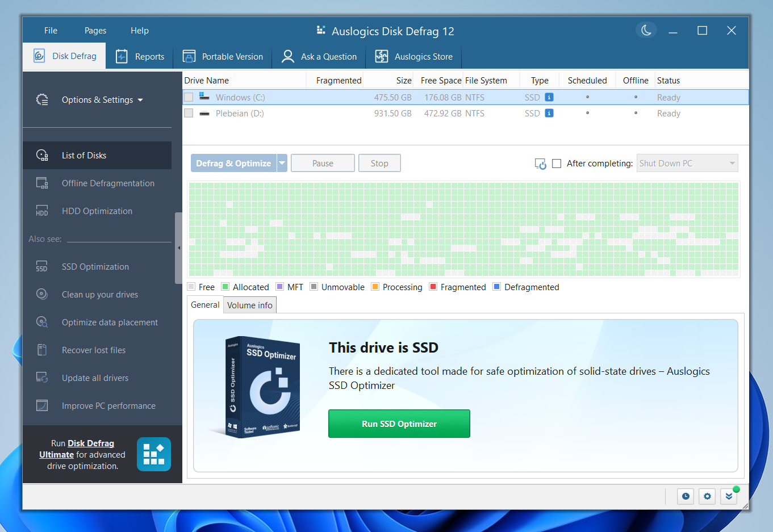Enable the After completing checkbox
The width and height of the screenshot is (773, 532).
coord(557,163)
